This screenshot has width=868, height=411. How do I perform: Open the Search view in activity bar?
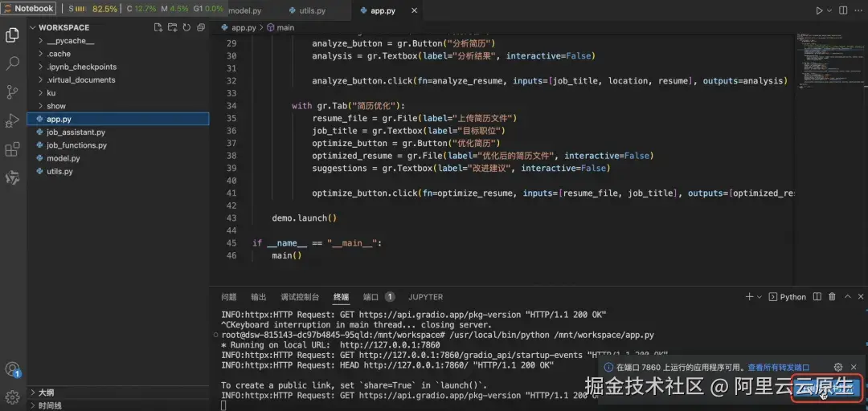tap(12, 63)
